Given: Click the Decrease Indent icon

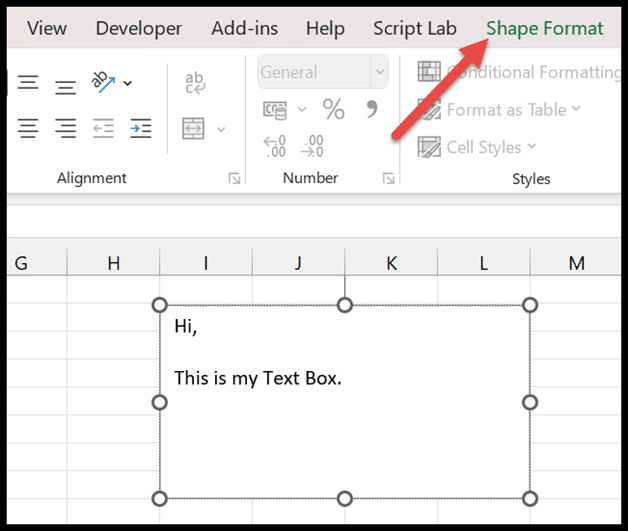Looking at the screenshot, I should coord(103,128).
